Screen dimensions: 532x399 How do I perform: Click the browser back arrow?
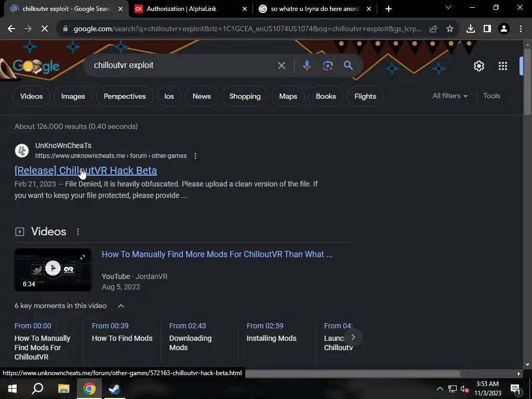click(x=11, y=29)
